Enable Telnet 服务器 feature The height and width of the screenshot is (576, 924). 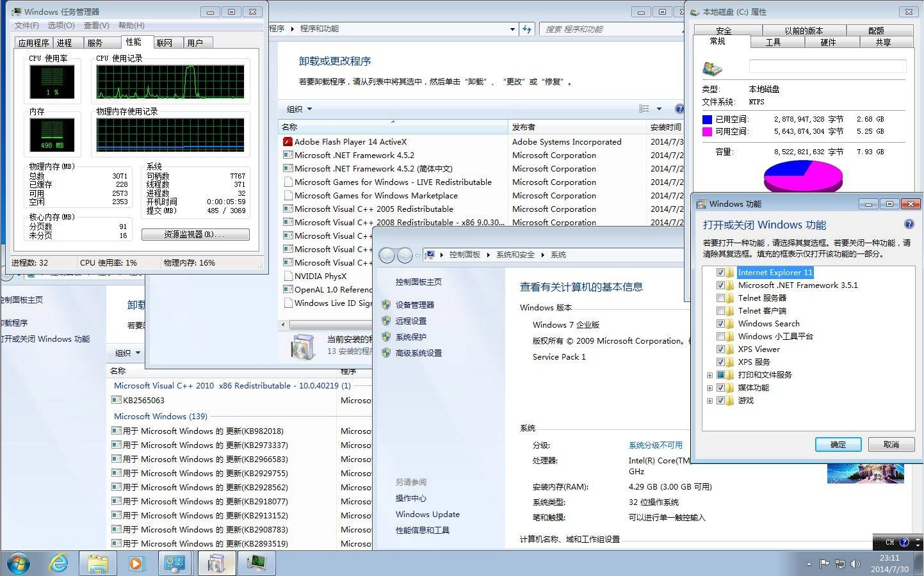coord(720,298)
